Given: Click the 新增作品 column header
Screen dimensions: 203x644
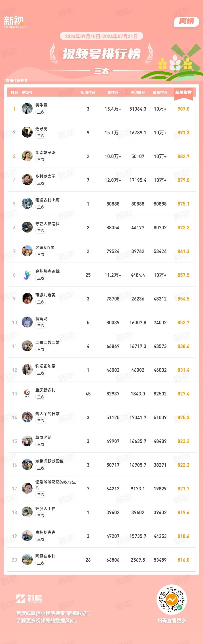Looking at the screenshot, I should pos(88,93).
